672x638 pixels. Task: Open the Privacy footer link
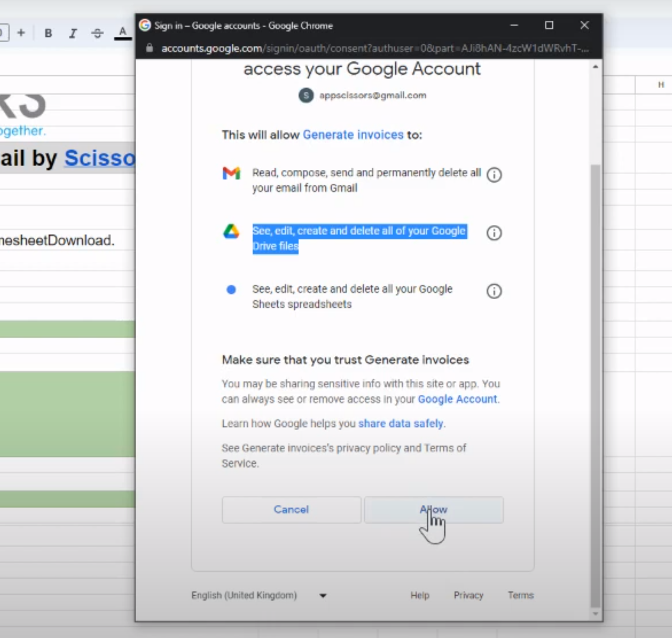pos(468,595)
